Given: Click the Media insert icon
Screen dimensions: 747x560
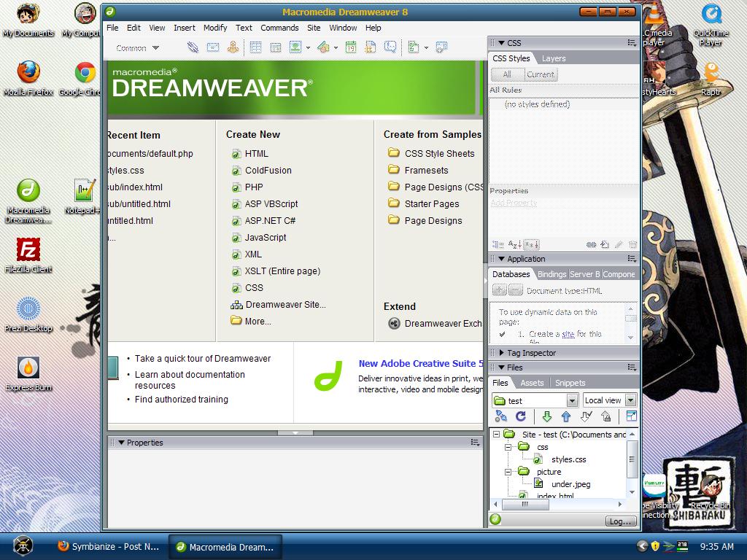Looking at the screenshot, I should coord(323,47).
